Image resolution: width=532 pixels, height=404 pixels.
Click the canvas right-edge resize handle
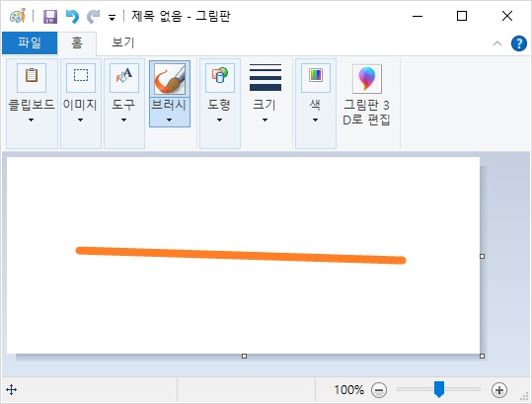tap(482, 256)
